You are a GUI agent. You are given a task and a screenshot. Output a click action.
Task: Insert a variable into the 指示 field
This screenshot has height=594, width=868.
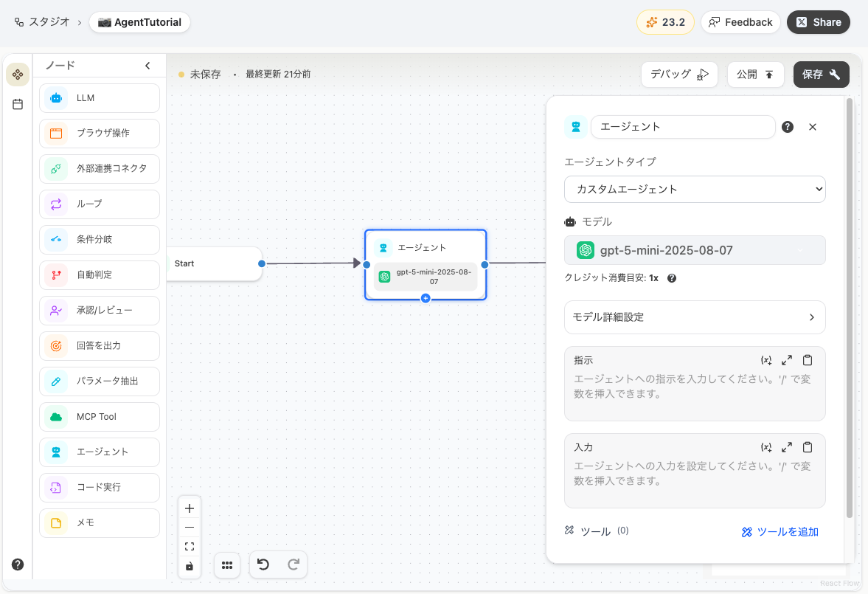coord(766,360)
